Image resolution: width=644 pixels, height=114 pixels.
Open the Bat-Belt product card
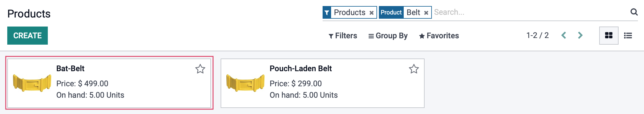[109, 83]
